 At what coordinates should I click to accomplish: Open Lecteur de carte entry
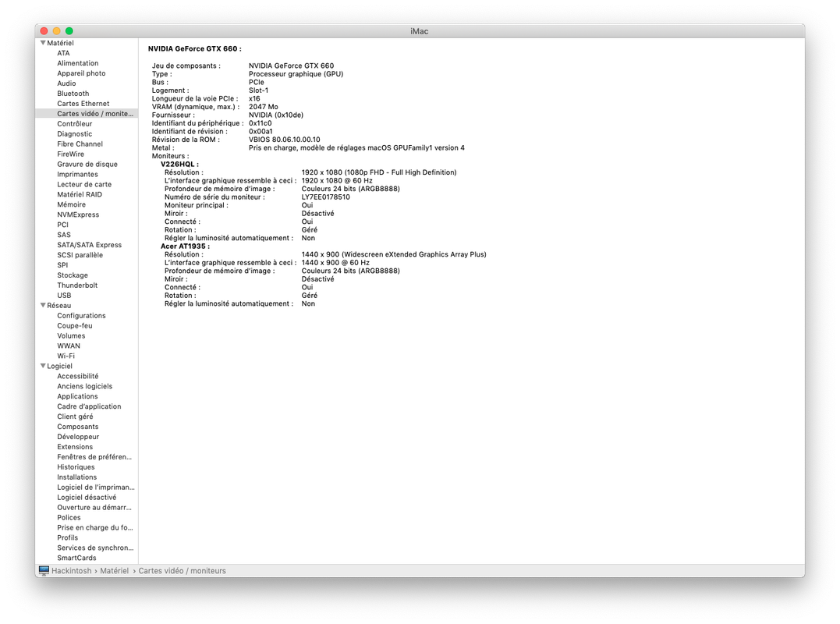(84, 184)
